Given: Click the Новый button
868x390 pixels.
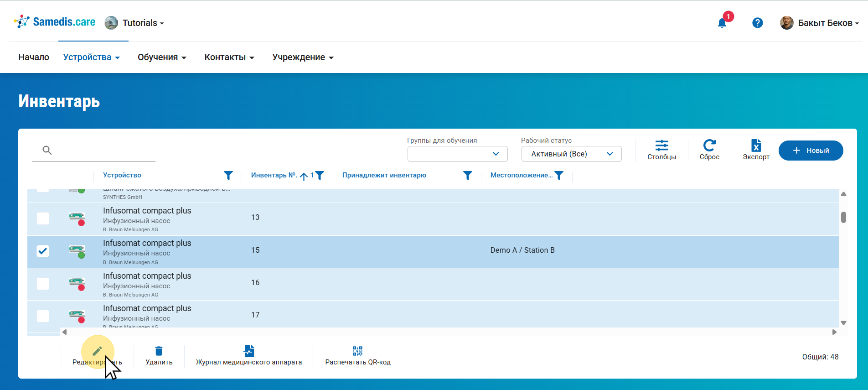Looking at the screenshot, I should tap(811, 151).
